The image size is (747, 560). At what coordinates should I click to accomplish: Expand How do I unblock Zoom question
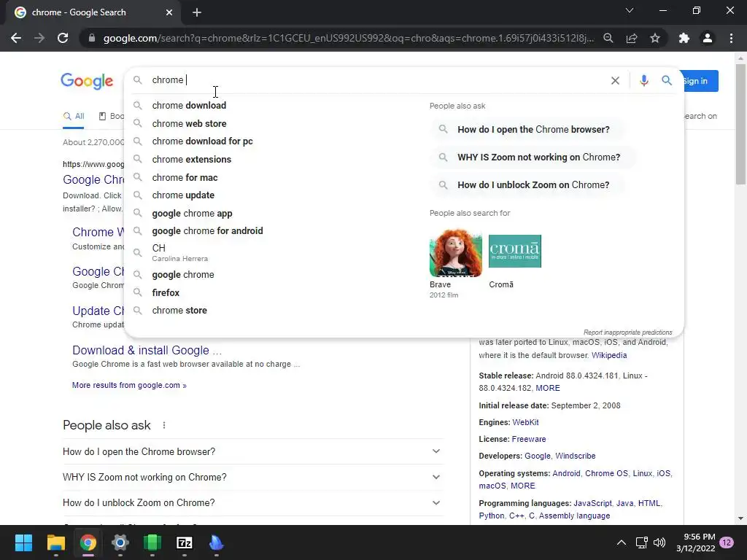pyautogui.click(x=252, y=503)
